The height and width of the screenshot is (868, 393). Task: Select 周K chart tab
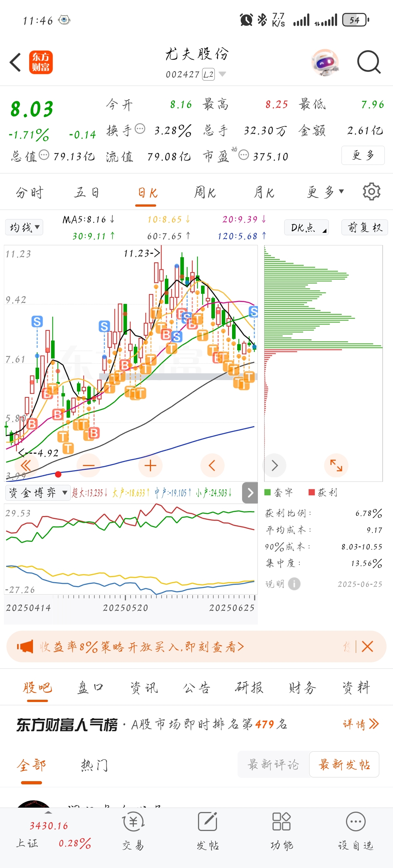point(205,193)
